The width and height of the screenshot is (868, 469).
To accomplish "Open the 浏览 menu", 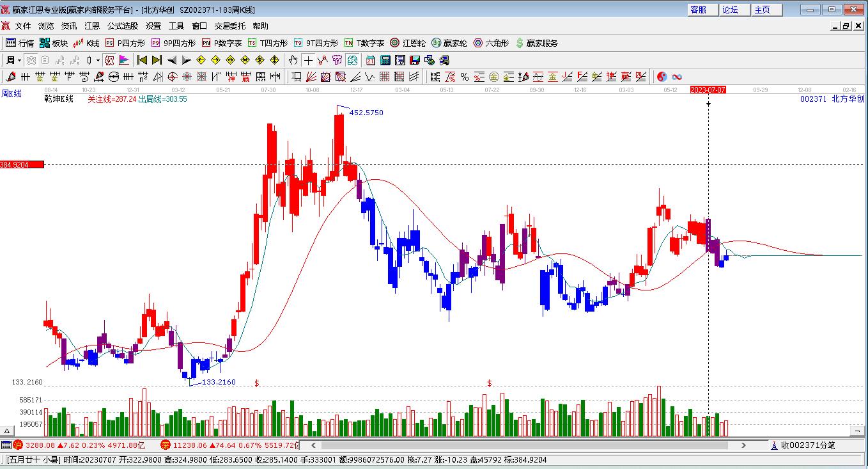I will tap(46, 26).
